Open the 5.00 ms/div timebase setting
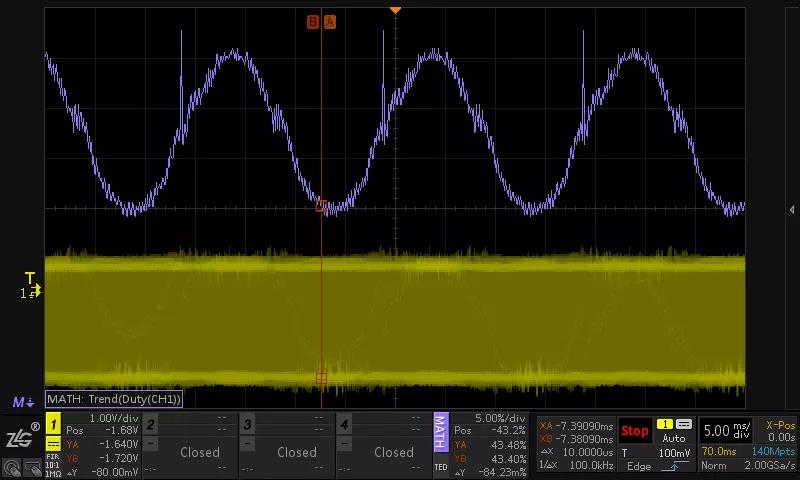Image resolution: width=800 pixels, height=480 pixels. 728,431
